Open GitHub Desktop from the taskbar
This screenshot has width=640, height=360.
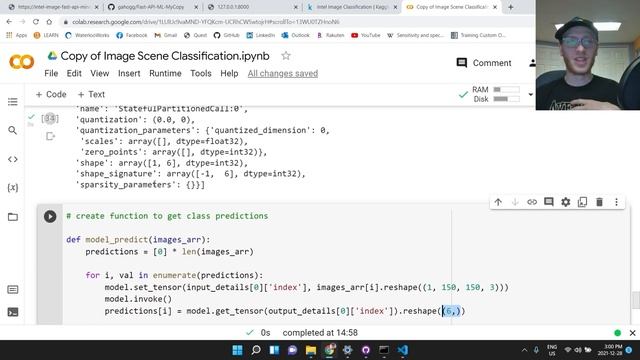(366, 350)
